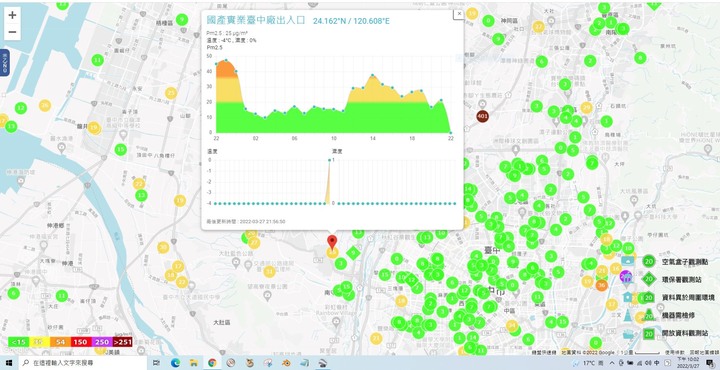
Task: Click the 空氣盒子觀測點 legend circle icon
Action: click(648, 262)
